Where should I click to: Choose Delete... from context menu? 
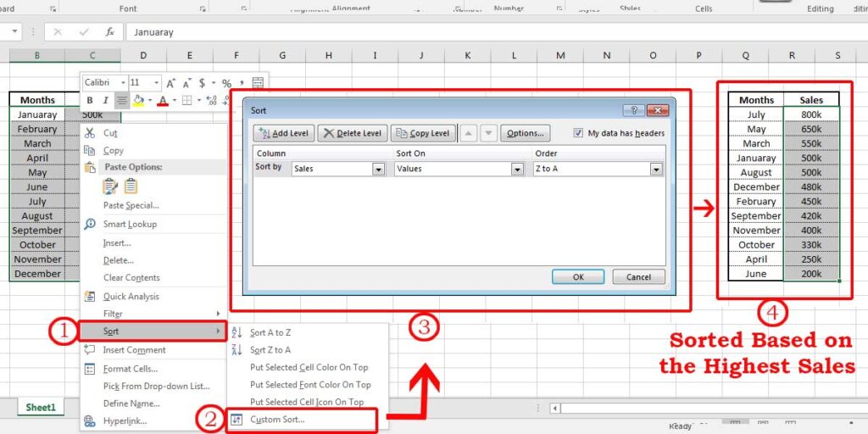(x=118, y=260)
